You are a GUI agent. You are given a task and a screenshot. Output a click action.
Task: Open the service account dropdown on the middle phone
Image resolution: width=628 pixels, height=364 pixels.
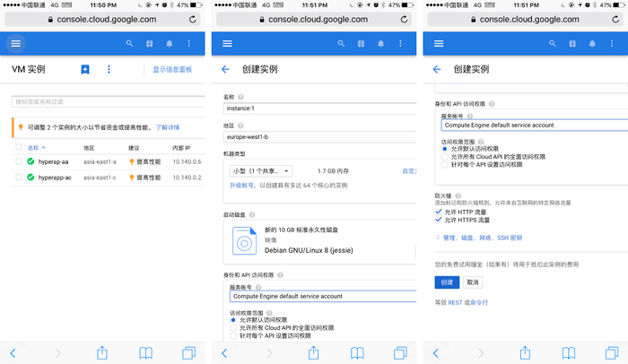(323, 297)
